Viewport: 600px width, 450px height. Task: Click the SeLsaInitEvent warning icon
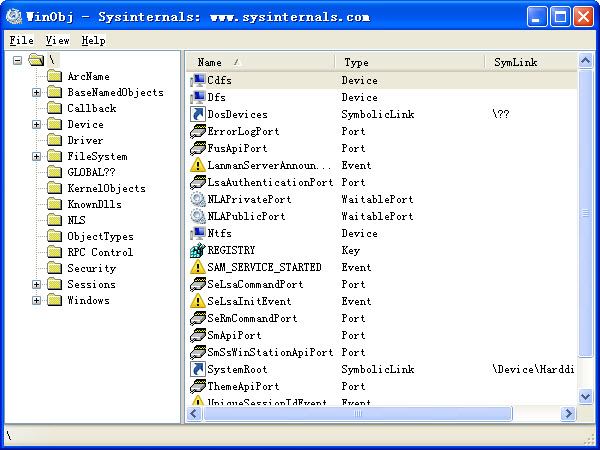coord(198,301)
